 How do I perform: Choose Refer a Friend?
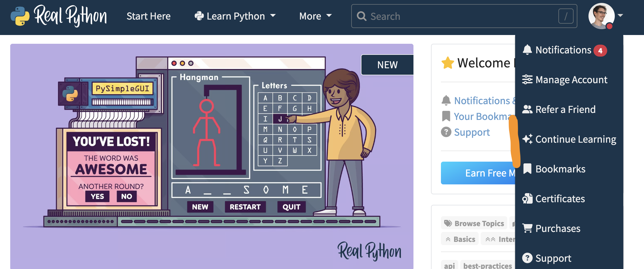tap(565, 109)
